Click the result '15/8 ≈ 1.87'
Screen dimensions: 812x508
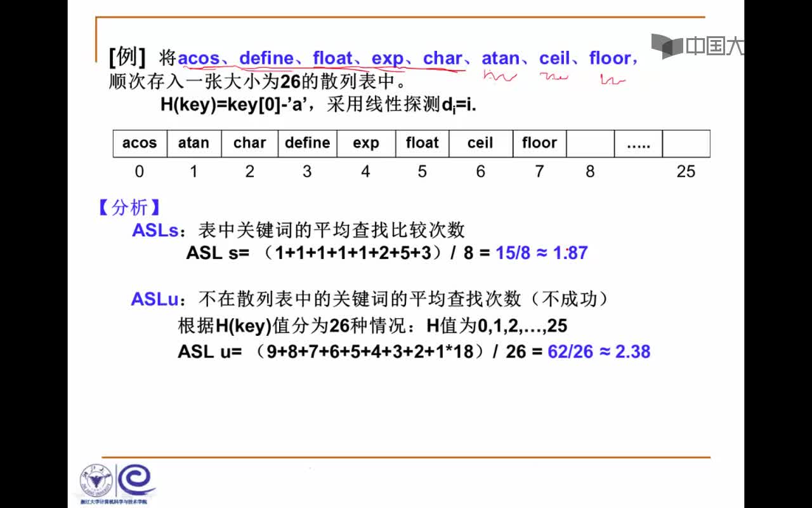tap(542, 253)
